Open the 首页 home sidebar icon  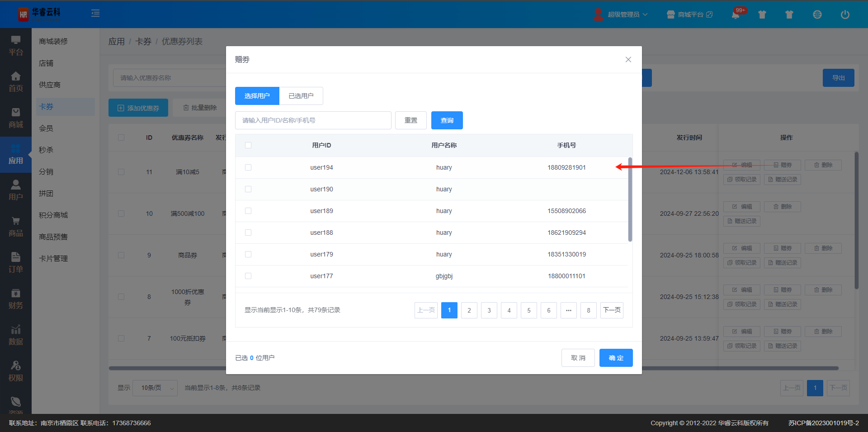click(x=16, y=81)
